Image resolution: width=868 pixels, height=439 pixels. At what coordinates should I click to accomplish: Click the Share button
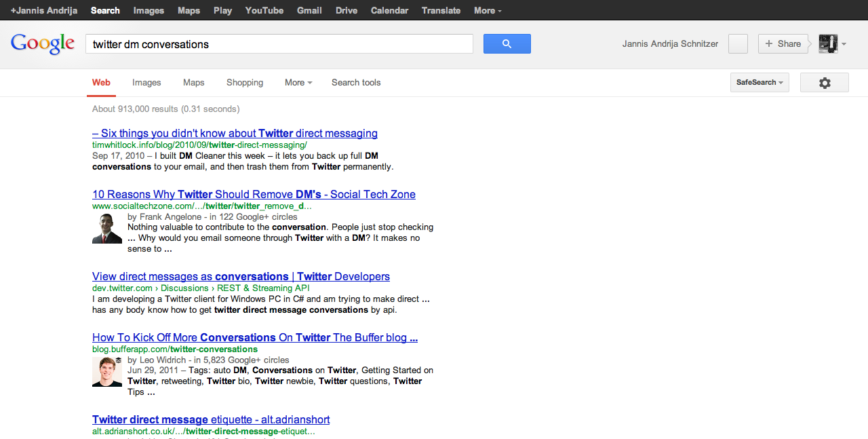(x=783, y=44)
